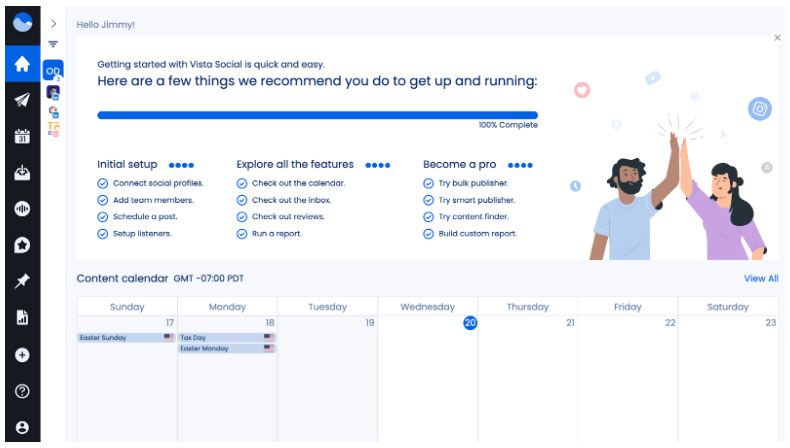Click Build custom report text
This screenshot has width=790, height=448.
478,234
